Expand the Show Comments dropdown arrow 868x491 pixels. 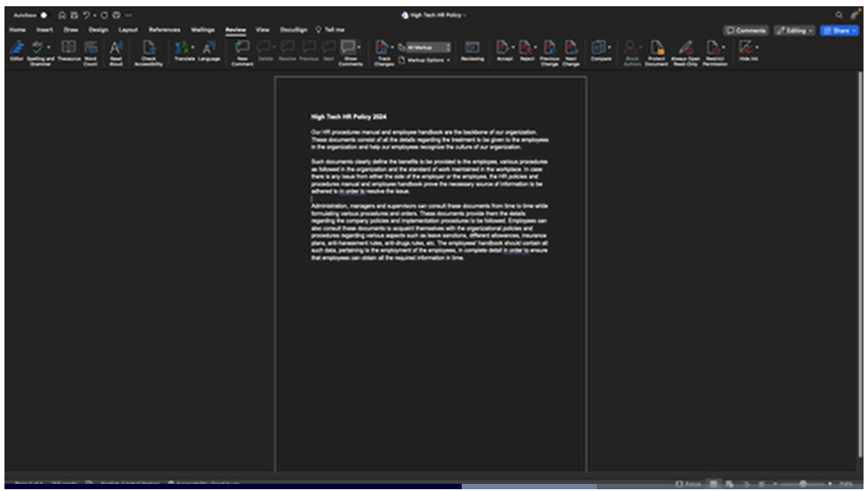359,47
